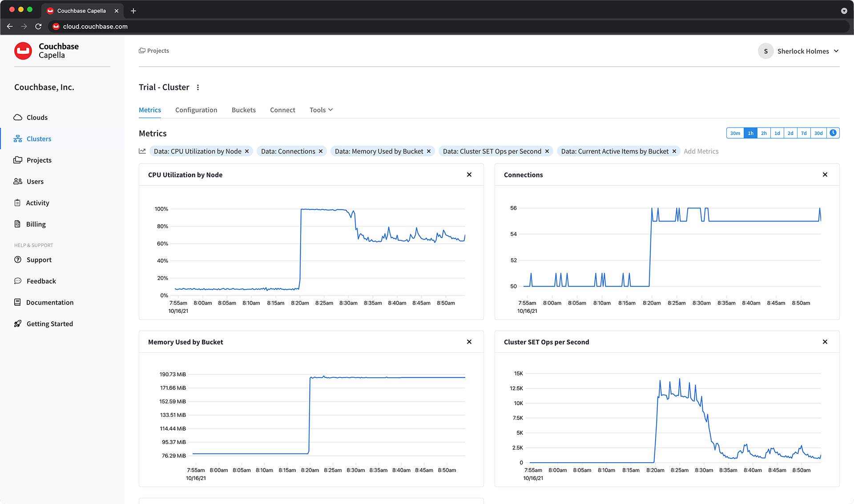Switch to the Buckets tab

243,110
